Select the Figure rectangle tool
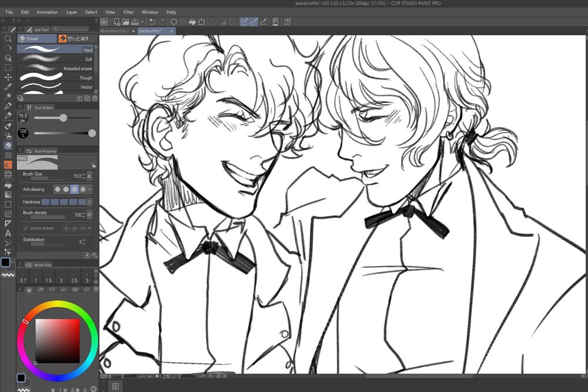The width and height of the screenshot is (588, 392). coord(8,204)
